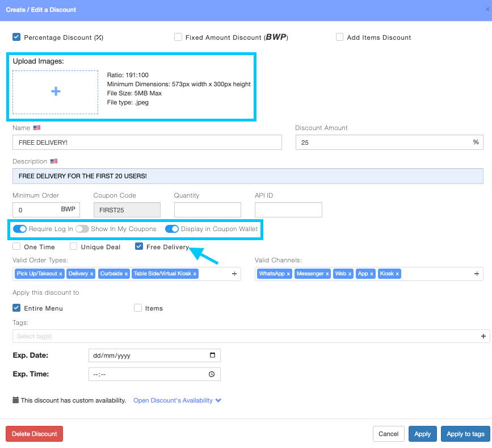Open the clock picker in Exp. Time
This screenshot has width=492, height=448.
click(x=212, y=374)
